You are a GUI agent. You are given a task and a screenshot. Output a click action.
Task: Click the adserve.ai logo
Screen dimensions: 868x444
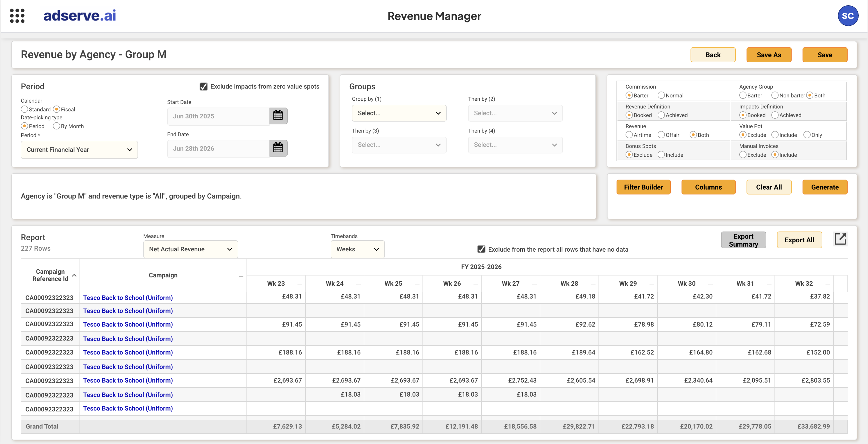pyautogui.click(x=79, y=16)
